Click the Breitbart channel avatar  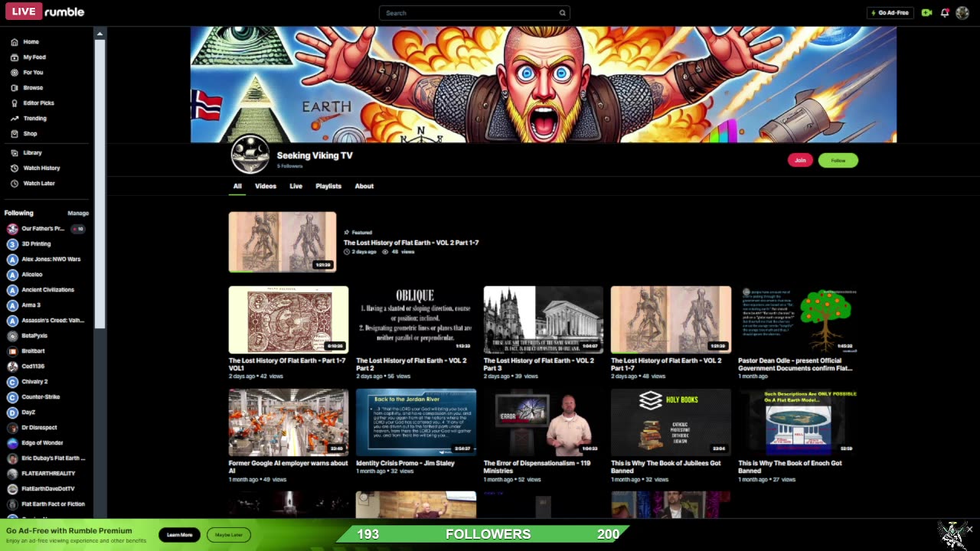[12, 351]
